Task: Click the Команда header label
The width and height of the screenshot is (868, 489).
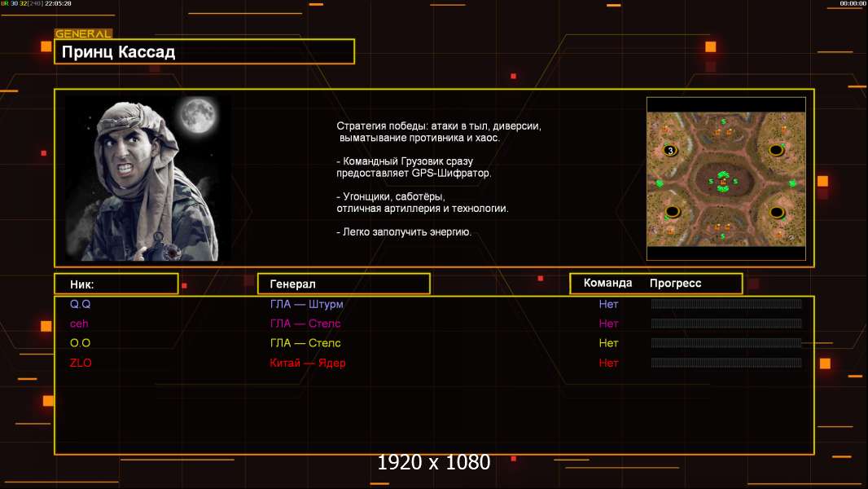Action: point(607,283)
